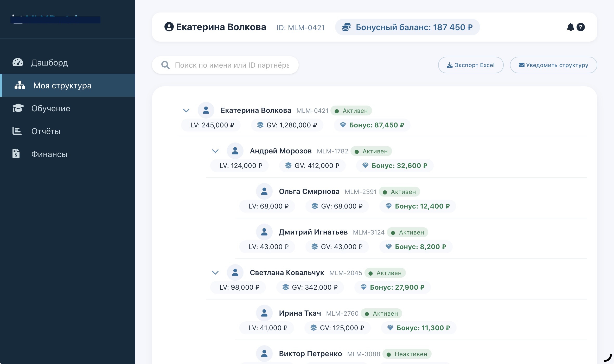Go to Обучение section

pos(51,108)
